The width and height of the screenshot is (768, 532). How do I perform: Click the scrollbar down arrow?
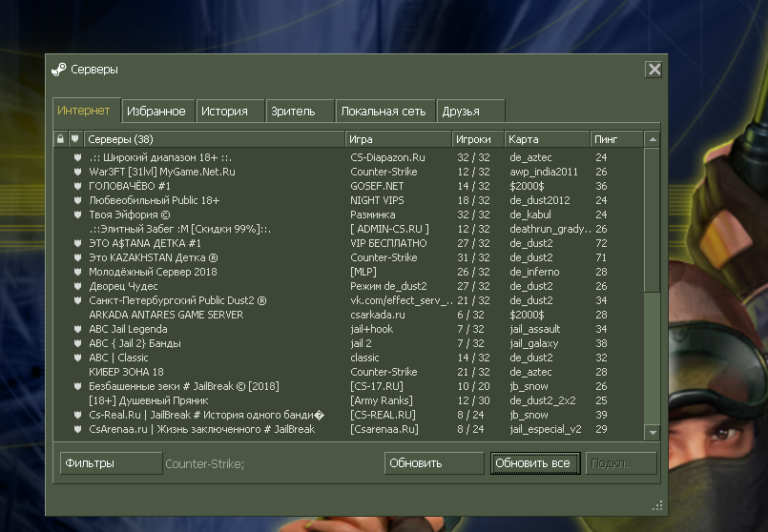click(653, 433)
